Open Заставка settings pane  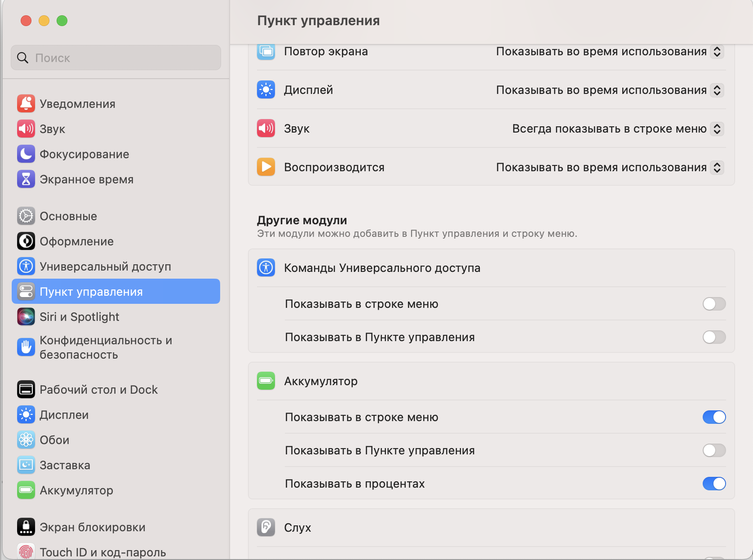(65, 465)
